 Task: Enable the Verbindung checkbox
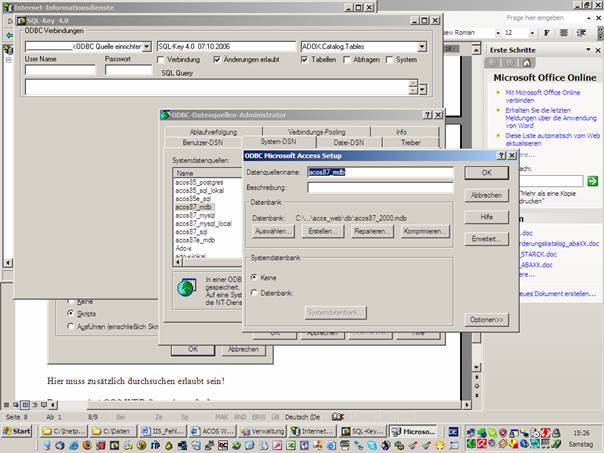(x=161, y=60)
